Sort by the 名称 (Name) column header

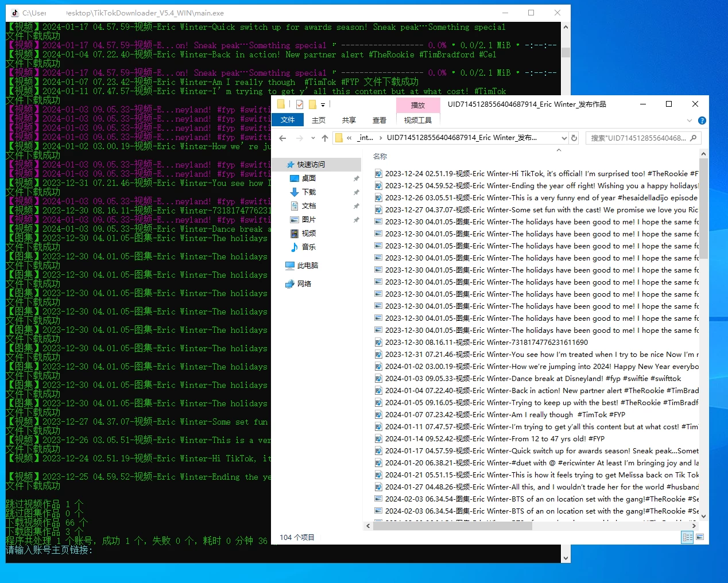pos(380,156)
